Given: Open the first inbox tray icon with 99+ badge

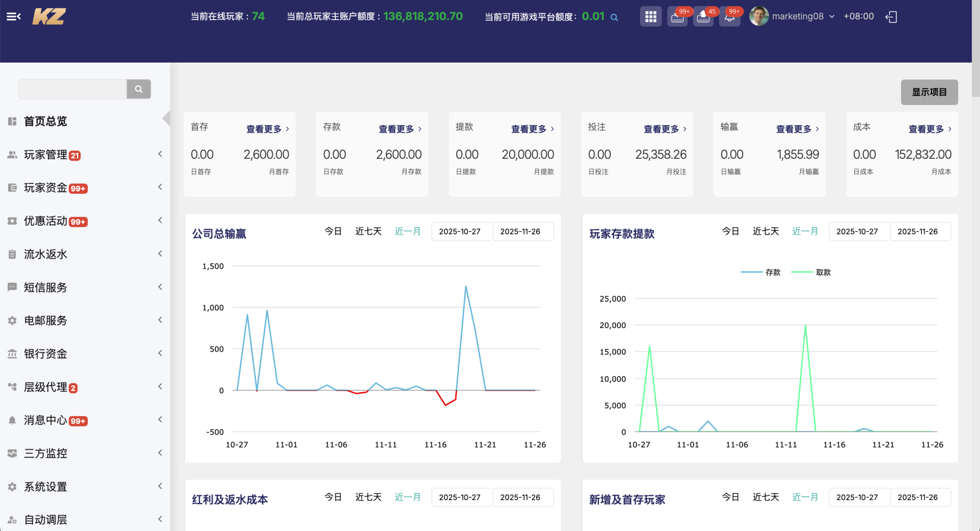Looking at the screenshot, I should pos(677,17).
